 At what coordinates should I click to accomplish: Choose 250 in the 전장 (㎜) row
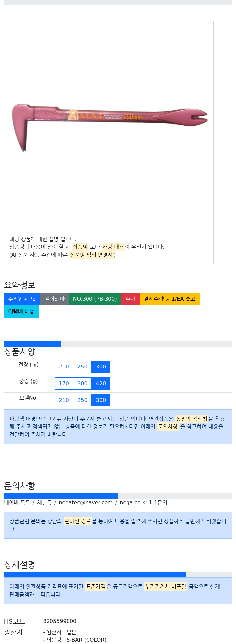82,367
